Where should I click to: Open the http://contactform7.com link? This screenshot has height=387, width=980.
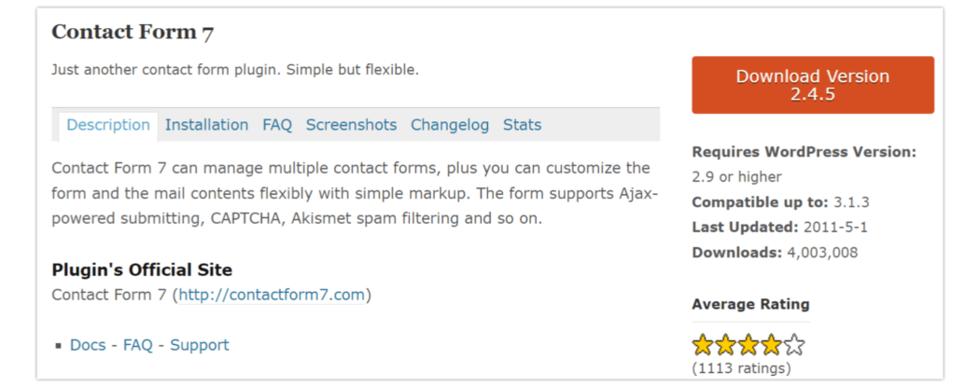(x=272, y=295)
